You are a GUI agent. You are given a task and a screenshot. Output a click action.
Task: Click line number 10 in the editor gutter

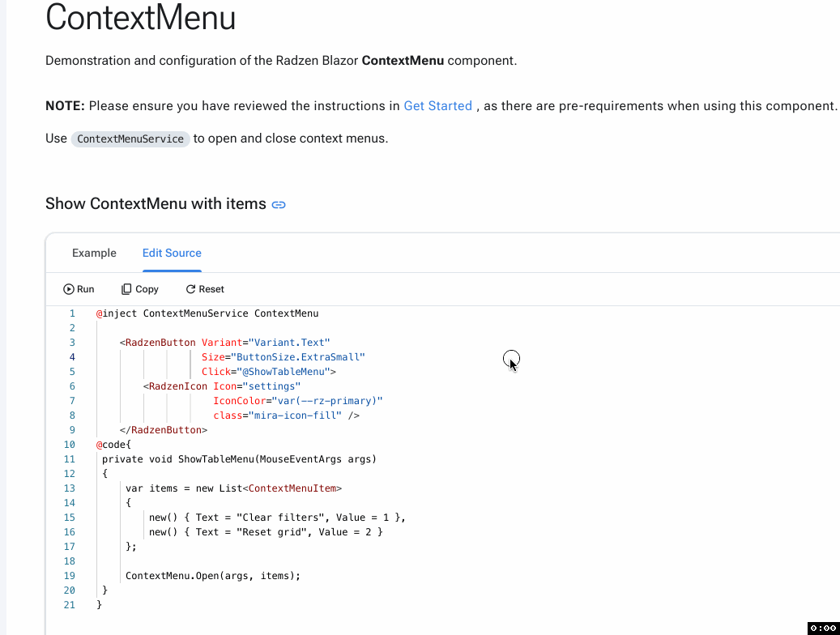pyautogui.click(x=70, y=445)
